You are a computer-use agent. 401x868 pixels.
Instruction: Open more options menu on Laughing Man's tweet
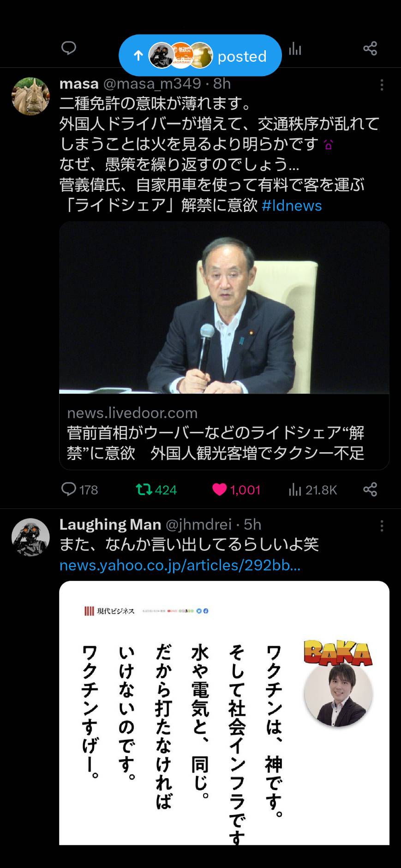382,526
